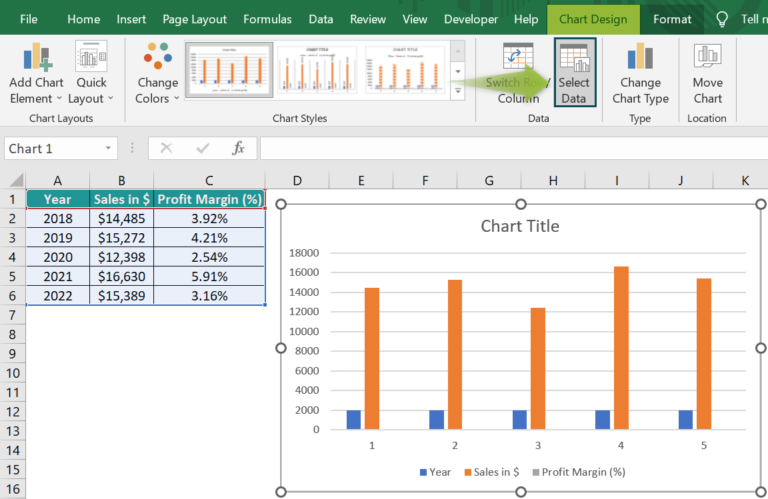Click the Chart Title text
The image size is (768, 499).
pyautogui.click(x=520, y=226)
